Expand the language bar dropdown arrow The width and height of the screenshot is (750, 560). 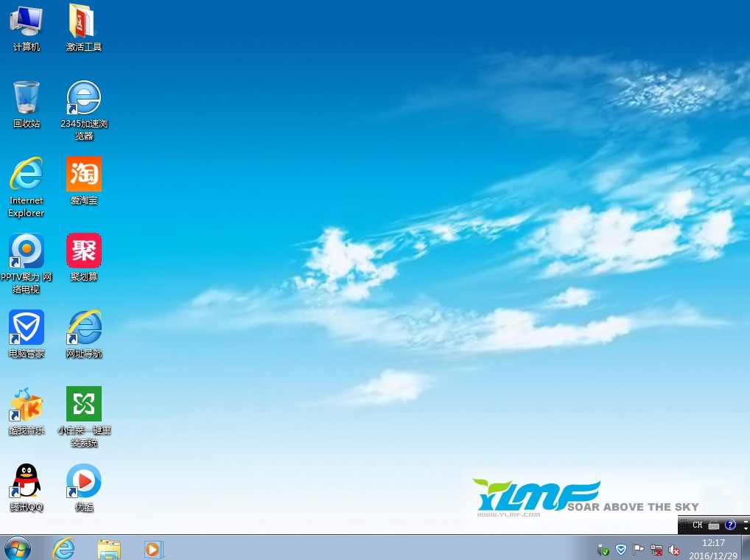pyautogui.click(x=746, y=528)
